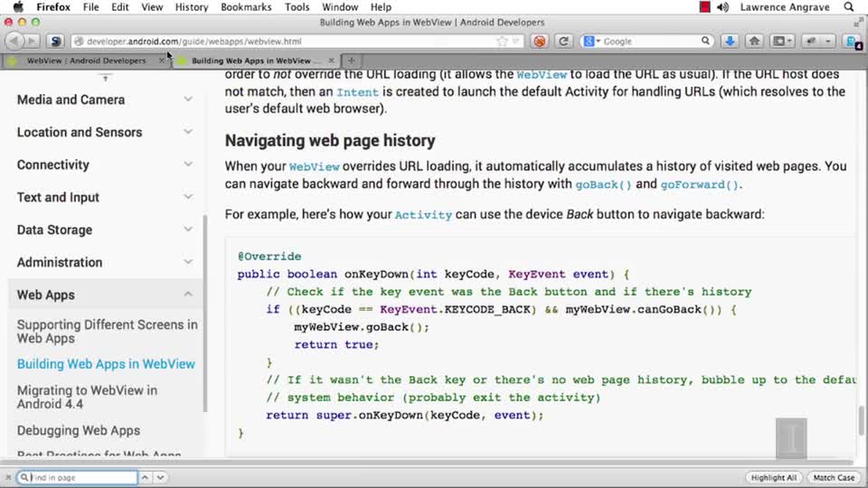Image resolution: width=868 pixels, height=488 pixels.
Task: Go forward with the browser Forward arrow
Action: click(x=32, y=41)
